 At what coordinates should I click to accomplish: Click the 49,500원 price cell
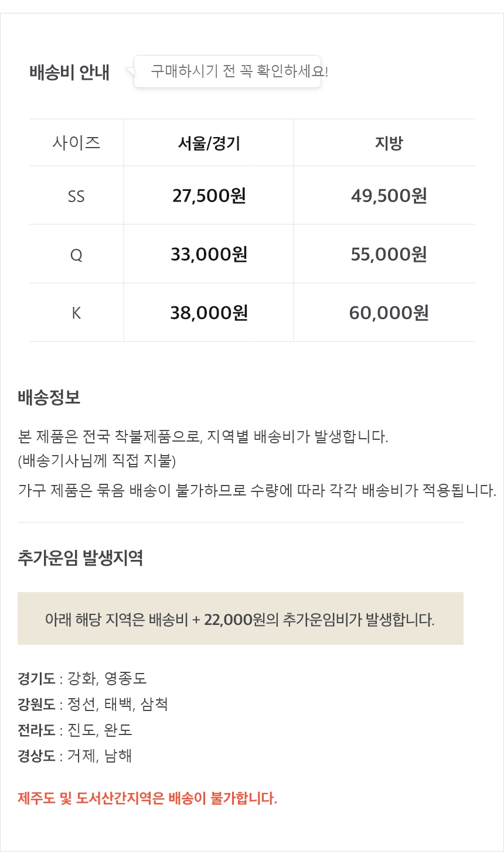[x=389, y=196]
